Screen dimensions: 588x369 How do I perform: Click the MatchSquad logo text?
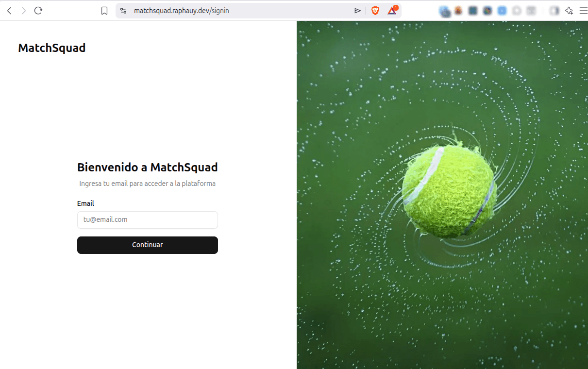pos(52,48)
